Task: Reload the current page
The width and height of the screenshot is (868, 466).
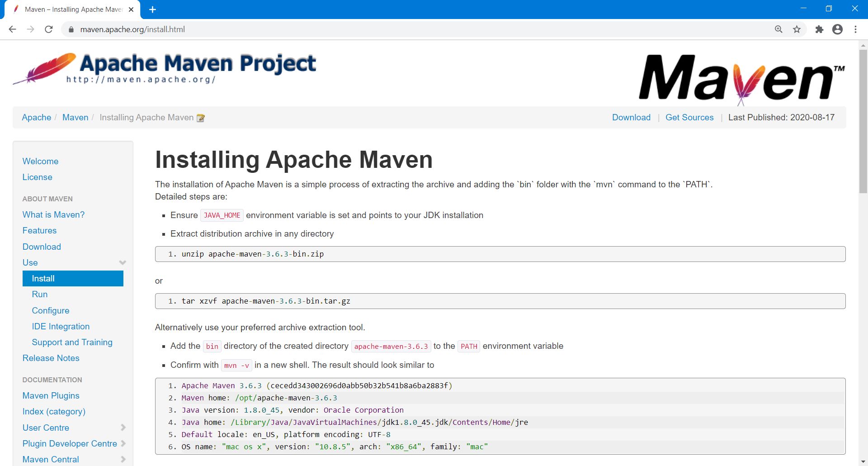Action: (49, 29)
